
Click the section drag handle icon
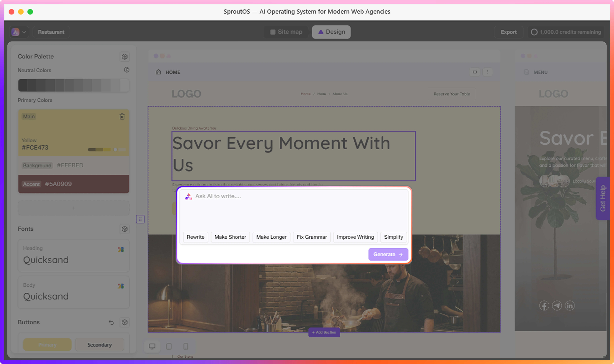tap(140, 219)
